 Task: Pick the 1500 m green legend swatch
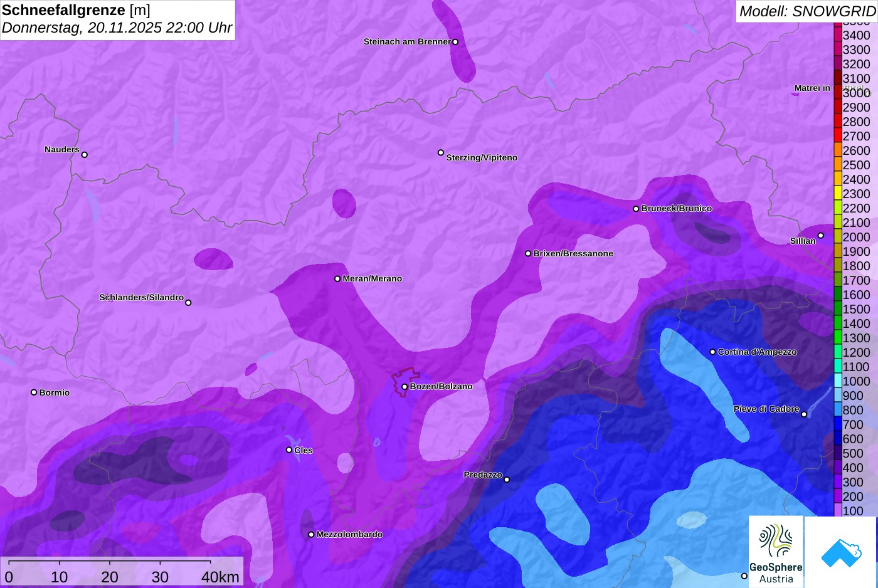838,309
